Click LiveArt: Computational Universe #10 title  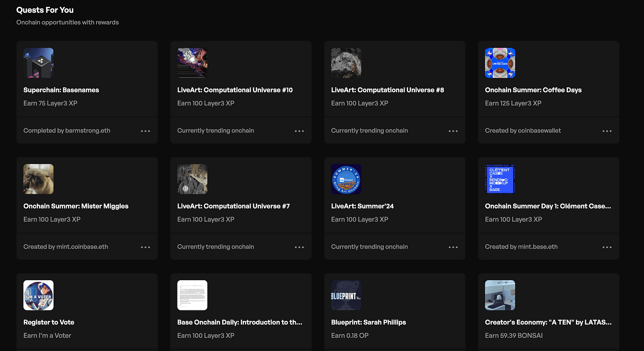tap(235, 90)
